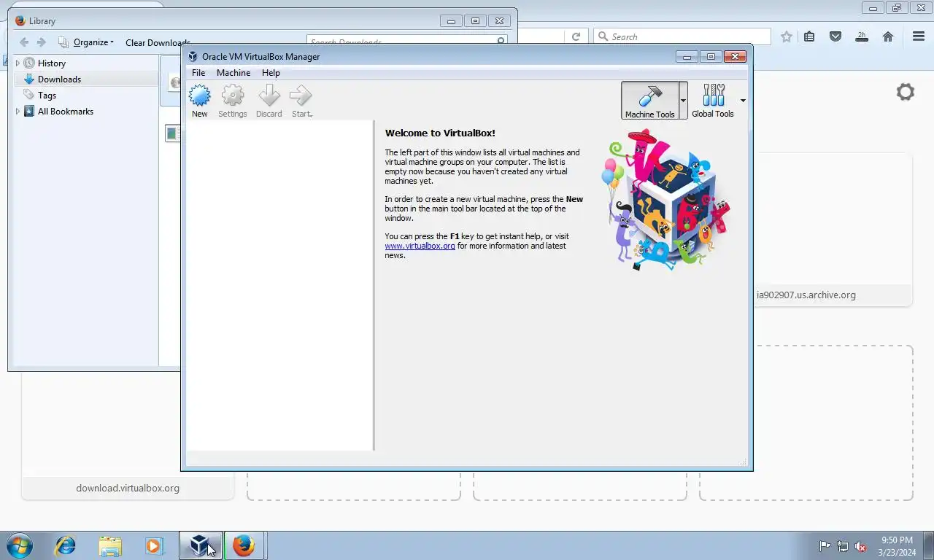Open Internet Explorer from the taskbar
Screen dimensions: 934x560
coord(66,545)
